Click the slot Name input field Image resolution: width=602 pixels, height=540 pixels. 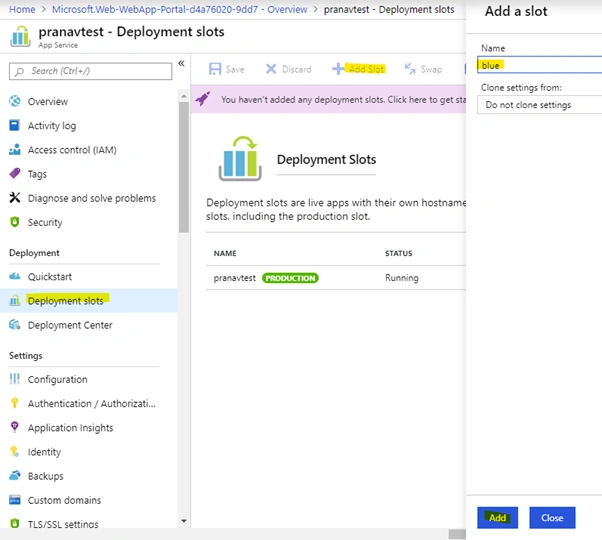[x=539, y=65]
